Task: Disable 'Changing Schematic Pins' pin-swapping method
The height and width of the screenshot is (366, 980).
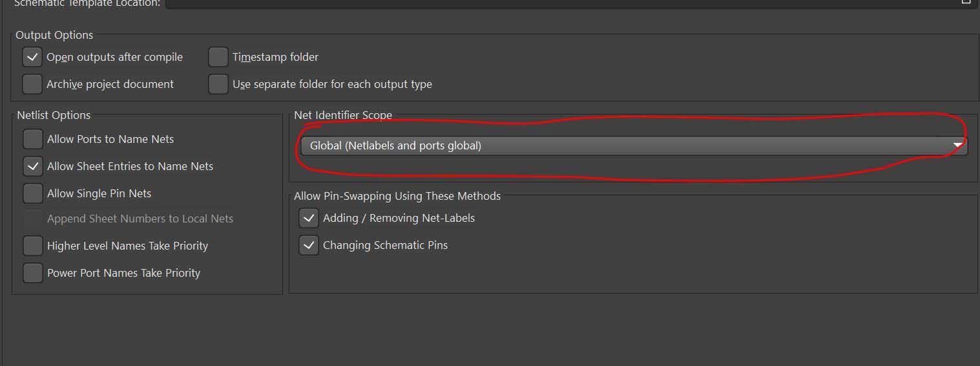Action: (x=309, y=246)
